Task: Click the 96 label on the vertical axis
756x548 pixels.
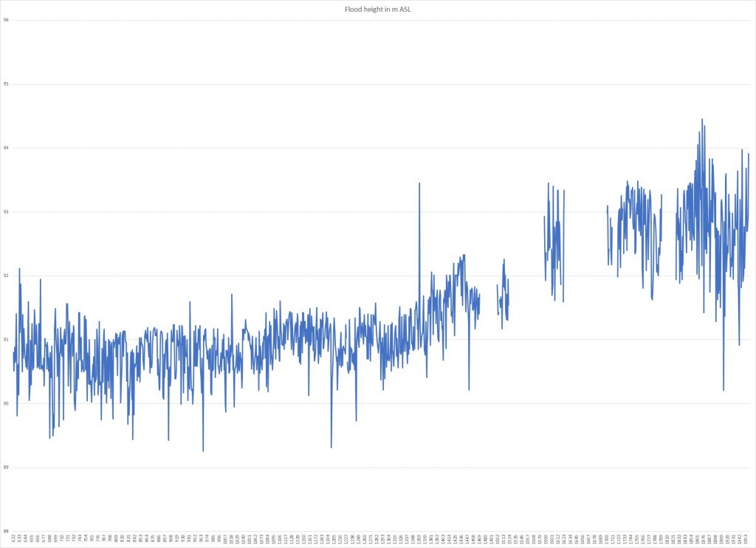Action: pyautogui.click(x=6, y=20)
